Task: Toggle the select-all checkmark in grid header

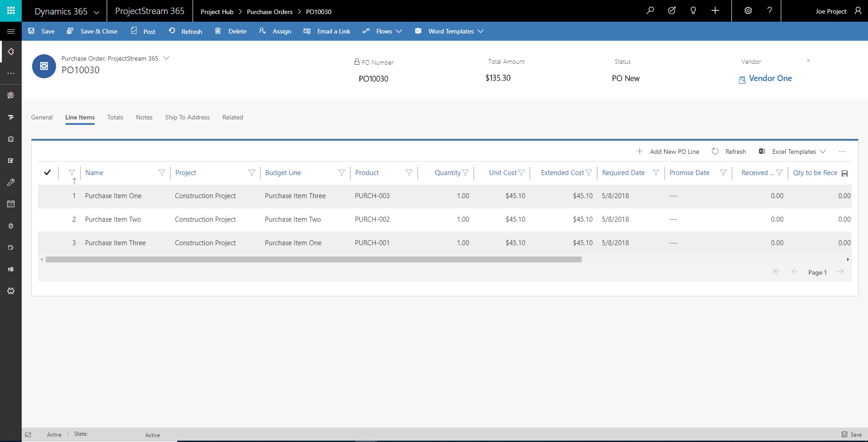Action: [47, 172]
